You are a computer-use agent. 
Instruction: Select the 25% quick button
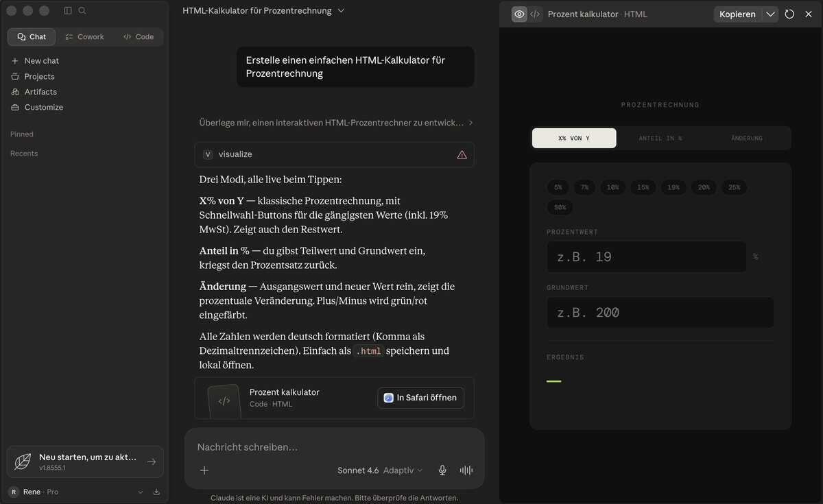click(735, 187)
